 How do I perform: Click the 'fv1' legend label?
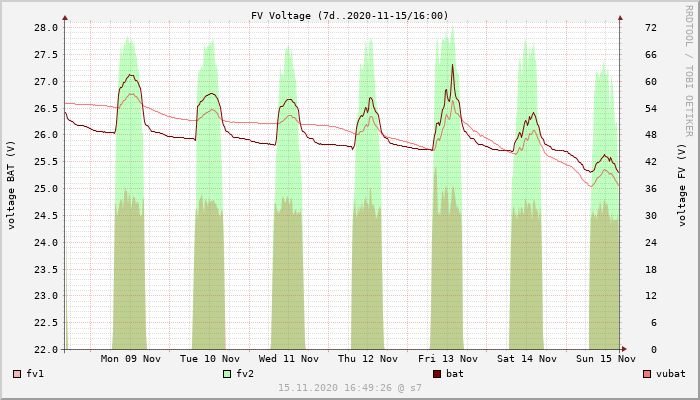point(35,374)
